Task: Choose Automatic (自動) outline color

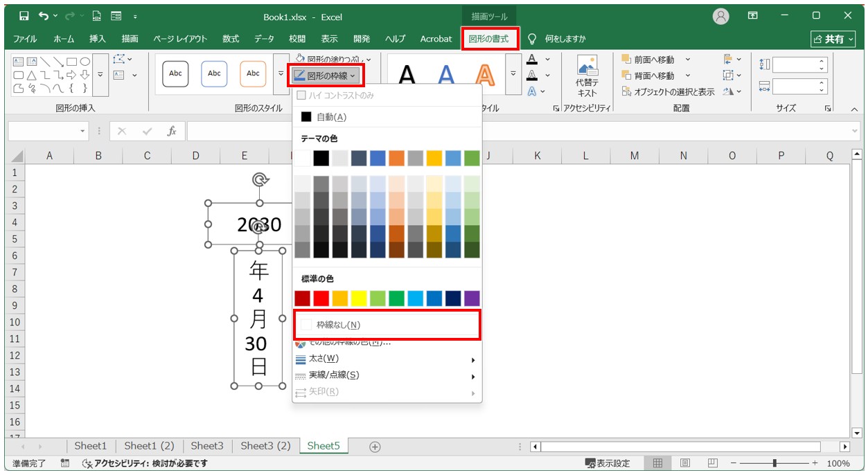Action: pos(387,117)
